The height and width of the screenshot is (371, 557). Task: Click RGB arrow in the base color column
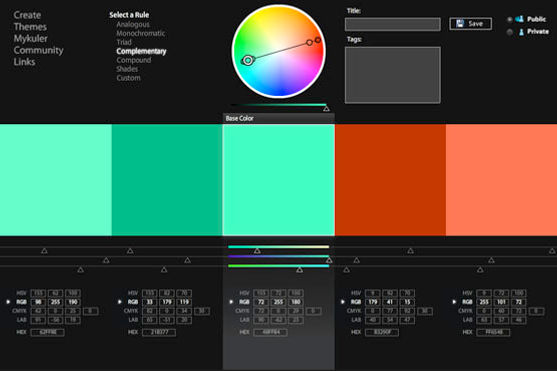231,302
